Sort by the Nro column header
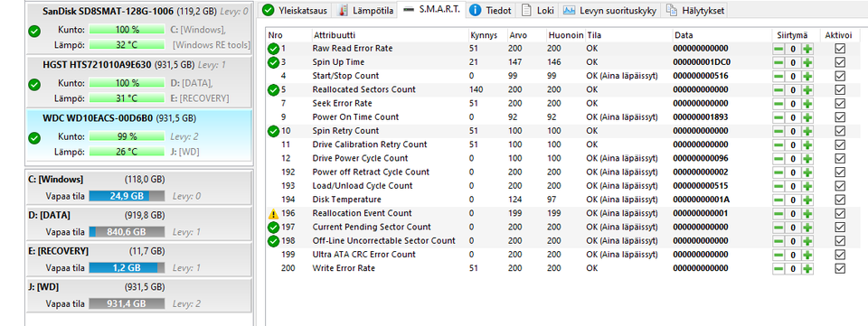868x326 pixels. click(x=288, y=35)
